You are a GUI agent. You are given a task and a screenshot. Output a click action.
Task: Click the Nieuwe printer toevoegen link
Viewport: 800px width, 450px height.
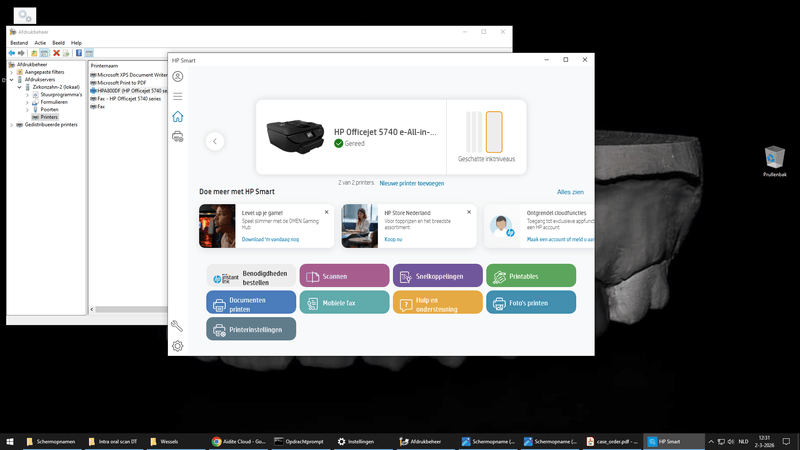tap(412, 183)
